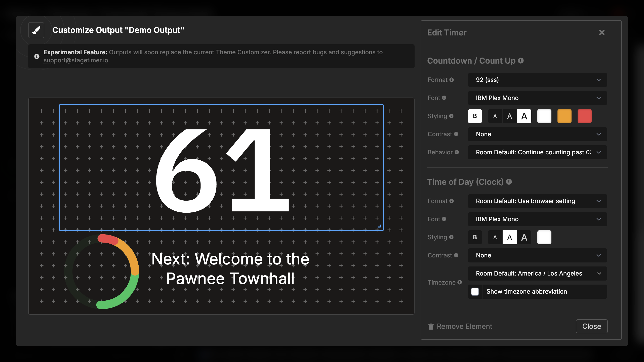This screenshot has height=362, width=644.
Task: Toggle bold styling for the countdown timer
Action: (x=475, y=116)
